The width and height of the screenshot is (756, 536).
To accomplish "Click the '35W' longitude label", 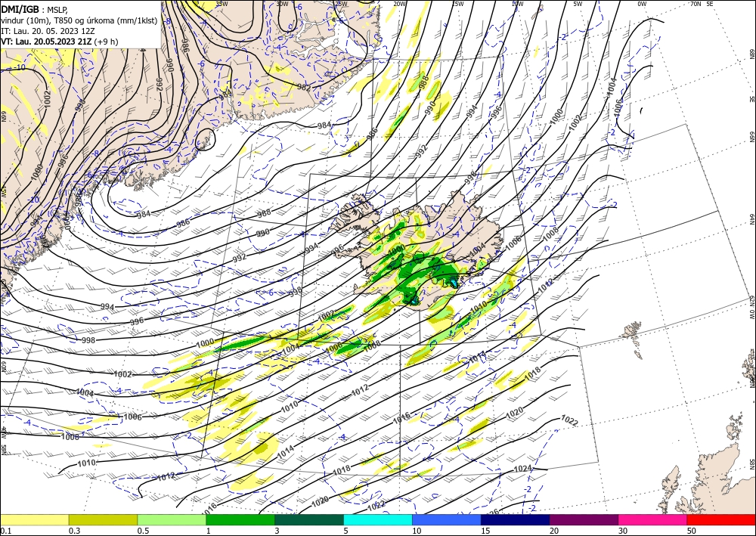I will click(x=222, y=4).
